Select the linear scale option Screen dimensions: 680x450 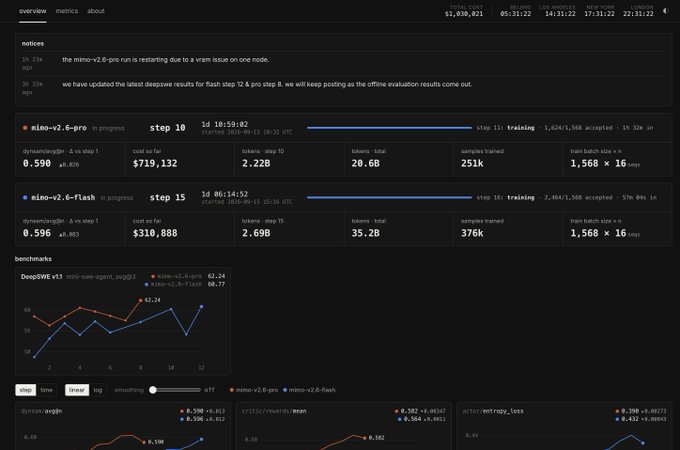77,390
